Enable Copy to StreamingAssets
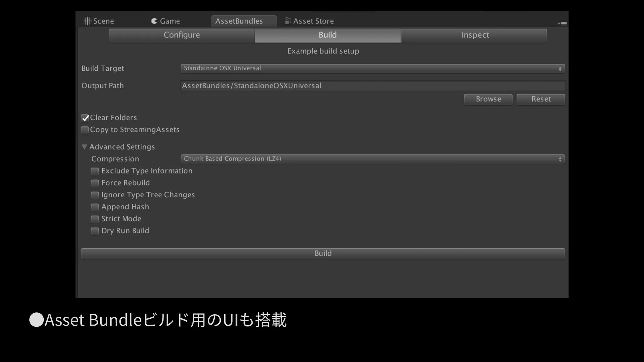Screen dimensions: 644x362 coord(85,130)
